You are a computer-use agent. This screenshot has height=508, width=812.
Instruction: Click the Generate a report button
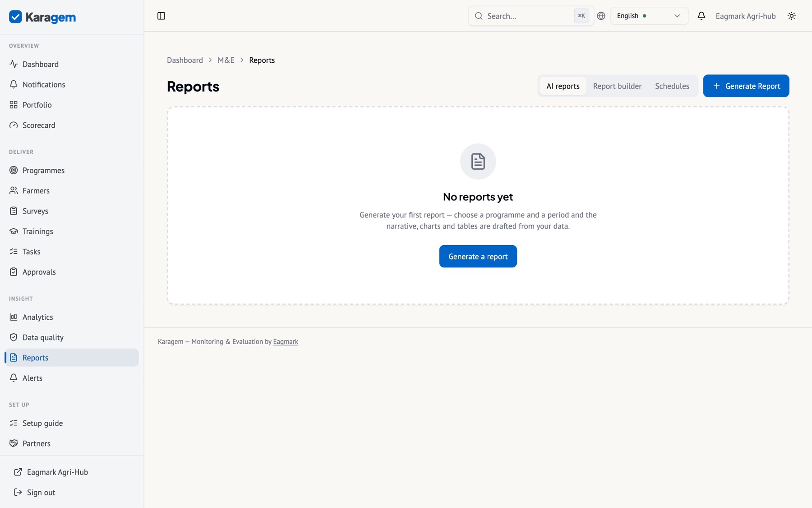[478, 256]
